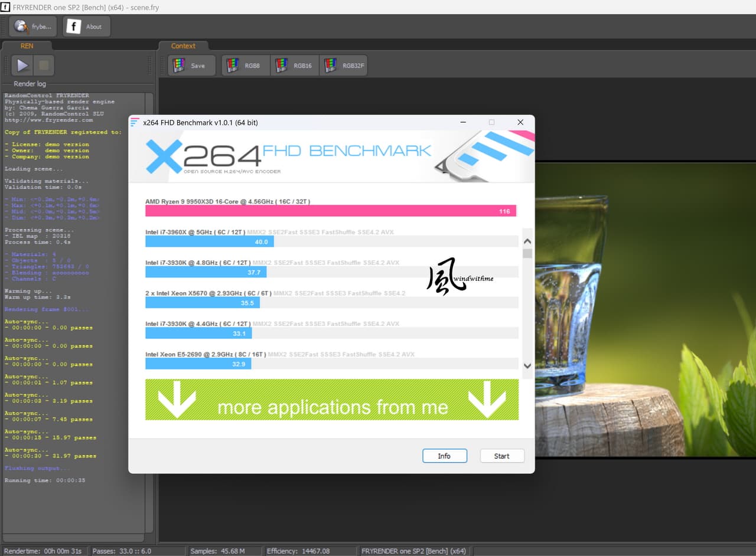Click the frybe... toolbar button
Screen dimensions: 756x556
[34, 27]
